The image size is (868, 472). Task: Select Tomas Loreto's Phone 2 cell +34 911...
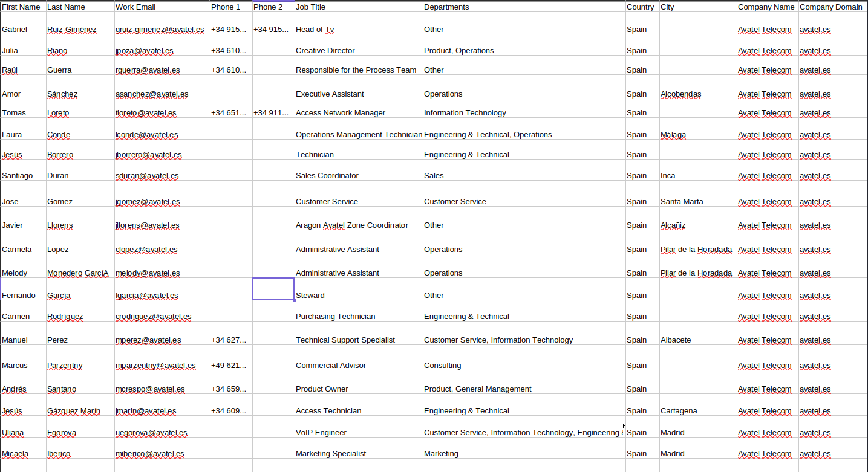273,109
